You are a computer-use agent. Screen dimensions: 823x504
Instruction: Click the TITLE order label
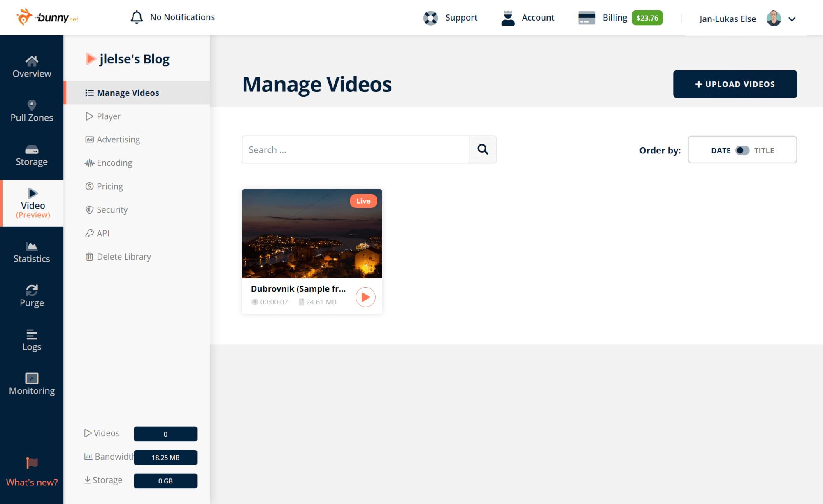tap(764, 151)
